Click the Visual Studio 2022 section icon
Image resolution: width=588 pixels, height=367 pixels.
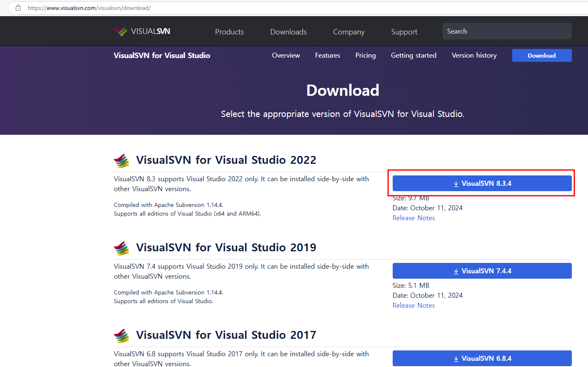point(121,160)
